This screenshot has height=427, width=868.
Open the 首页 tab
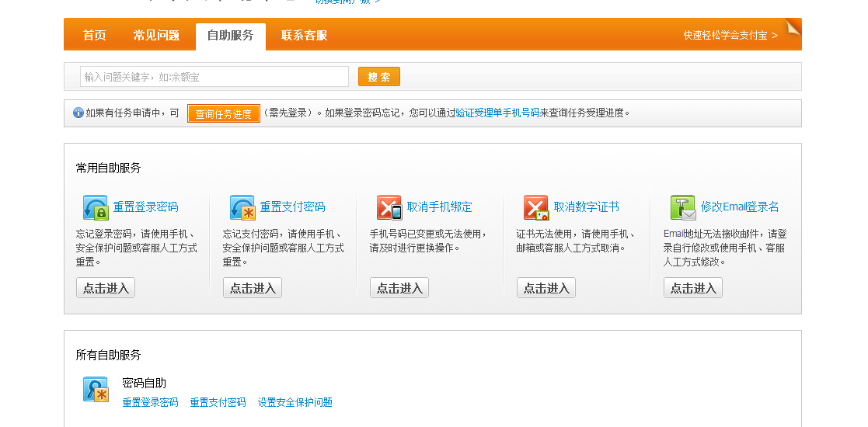tap(94, 36)
